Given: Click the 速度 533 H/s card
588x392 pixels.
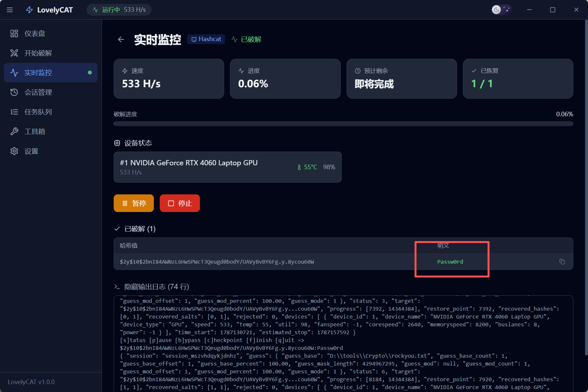Looking at the screenshot, I should tap(169, 79).
